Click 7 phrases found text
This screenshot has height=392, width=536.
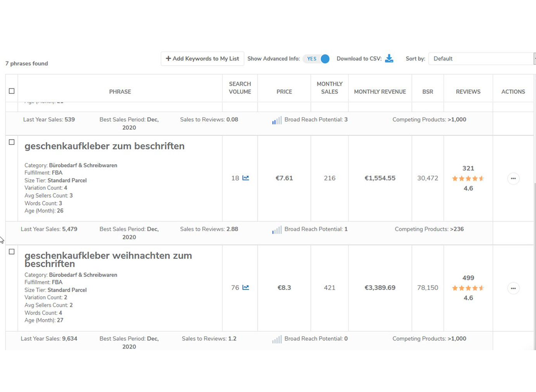(x=27, y=64)
